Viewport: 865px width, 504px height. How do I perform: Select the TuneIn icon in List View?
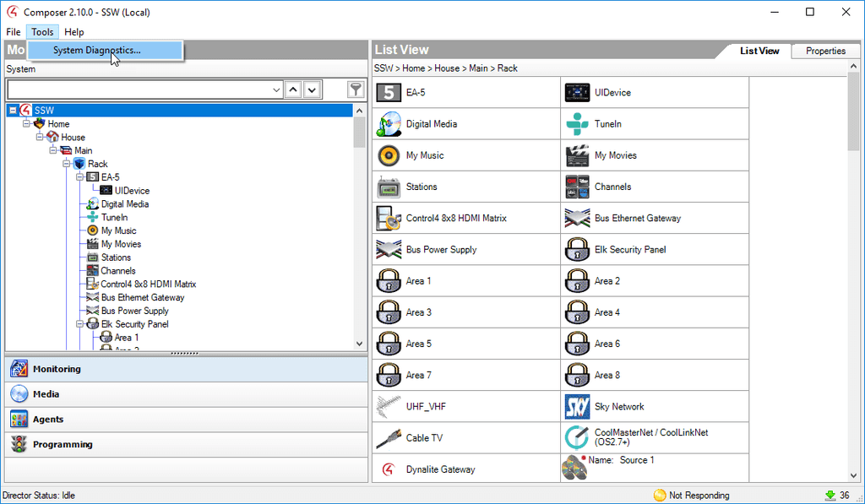575,123
